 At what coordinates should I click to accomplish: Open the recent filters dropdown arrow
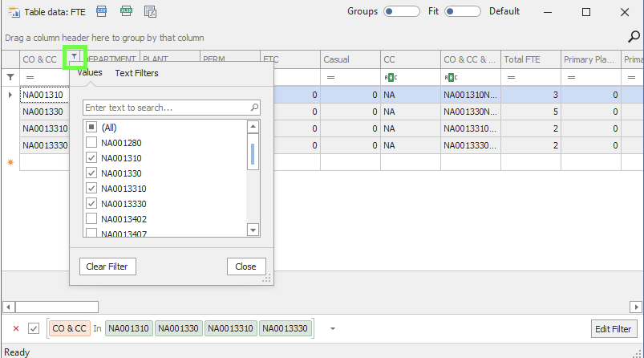332,328
